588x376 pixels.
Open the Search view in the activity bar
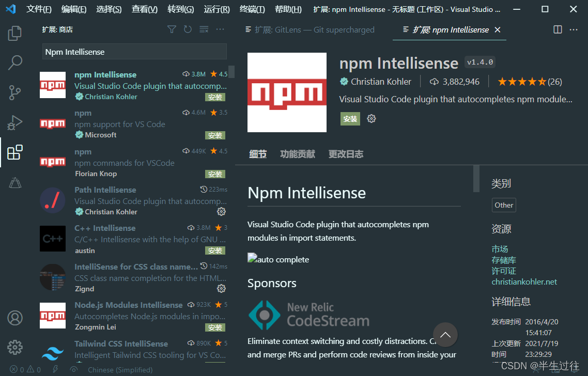tap(14, 62)
